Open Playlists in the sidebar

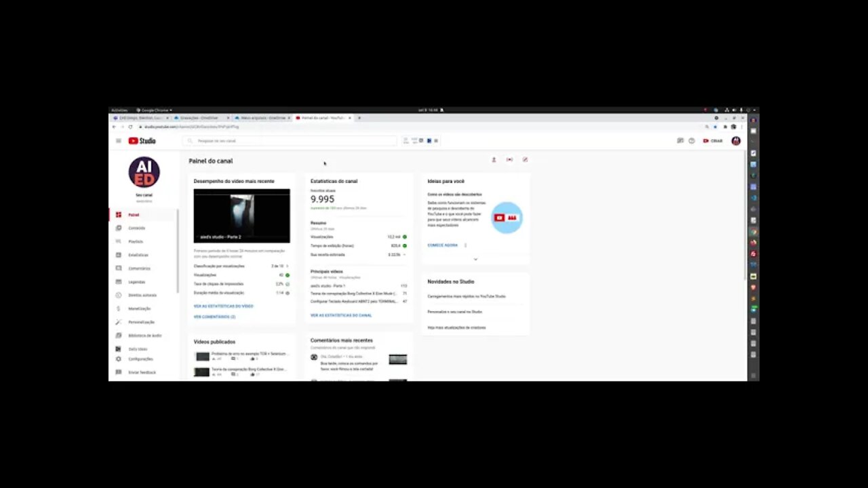coord(142,241)
